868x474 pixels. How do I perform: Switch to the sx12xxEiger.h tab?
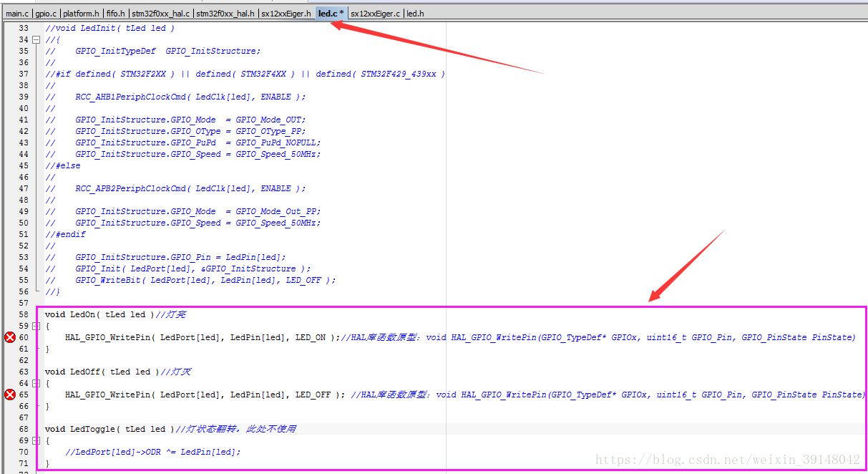click(286, 14)
